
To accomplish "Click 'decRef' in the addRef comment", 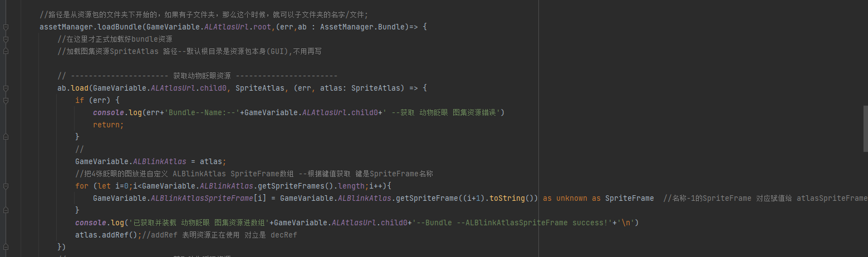I will (x=283, y=235).
